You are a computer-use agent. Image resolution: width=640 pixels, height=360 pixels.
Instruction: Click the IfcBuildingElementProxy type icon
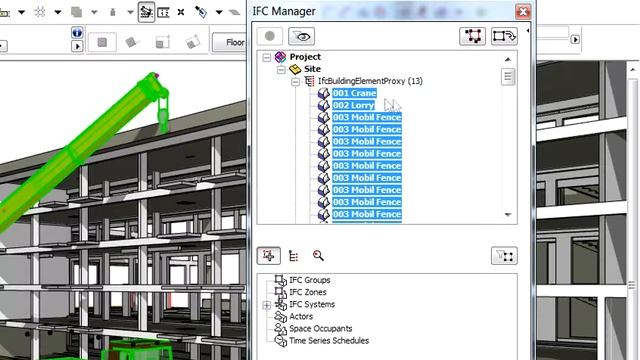pos(310,81)
